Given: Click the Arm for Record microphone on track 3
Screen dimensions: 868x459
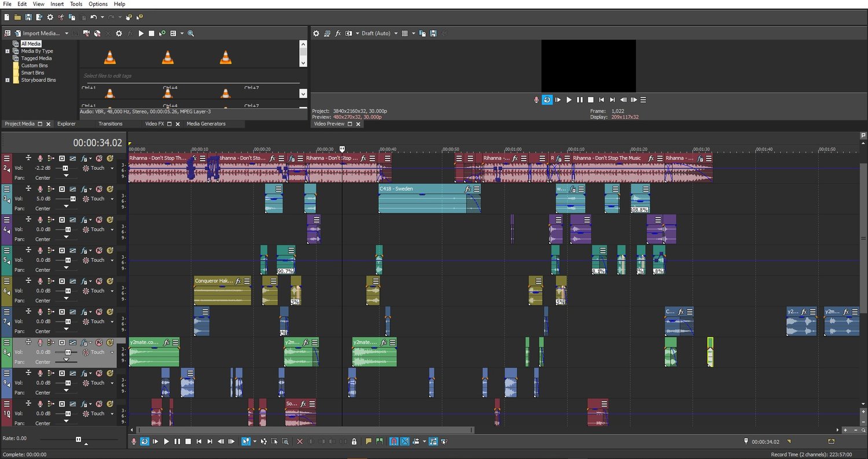Looking at the screenshot, I should pos(40,189).
